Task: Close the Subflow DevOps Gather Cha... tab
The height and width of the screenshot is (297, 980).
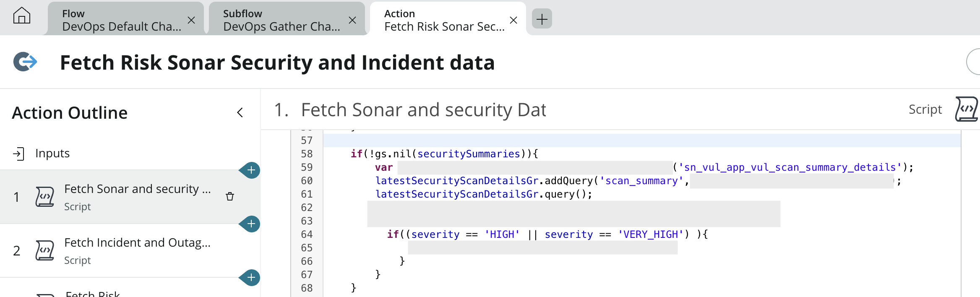Action: pos(352,20)
